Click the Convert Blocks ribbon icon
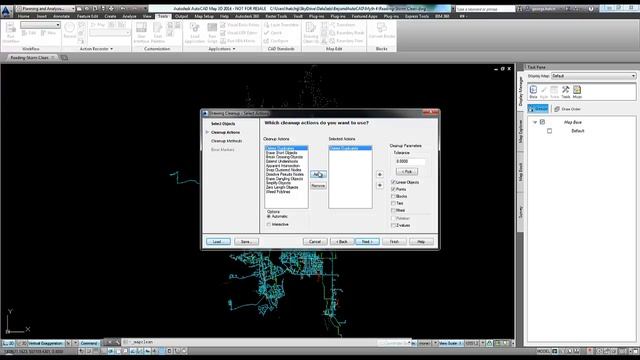This screenshot has height=360, width=640. (382, 31)
